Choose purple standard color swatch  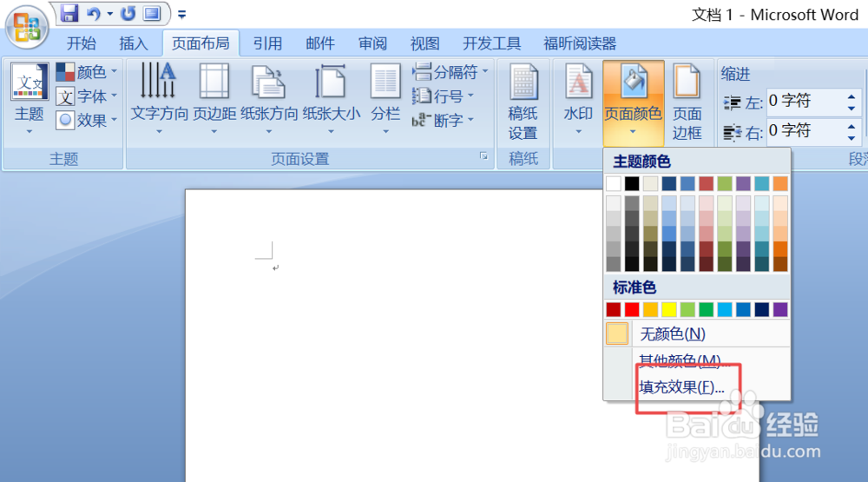[780, 309]
